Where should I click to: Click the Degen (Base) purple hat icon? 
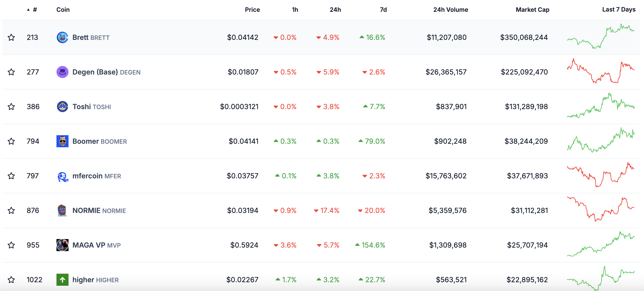[x=62, y=72]
